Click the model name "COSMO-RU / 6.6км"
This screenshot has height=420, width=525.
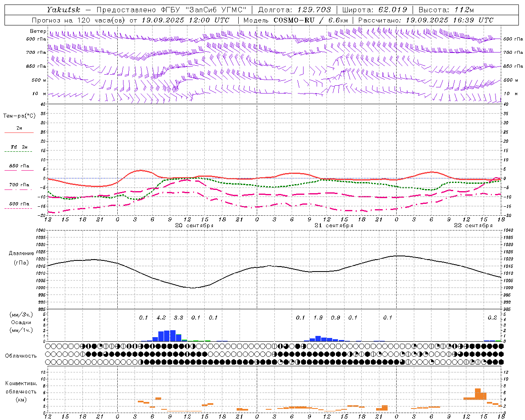click(311, 20)
